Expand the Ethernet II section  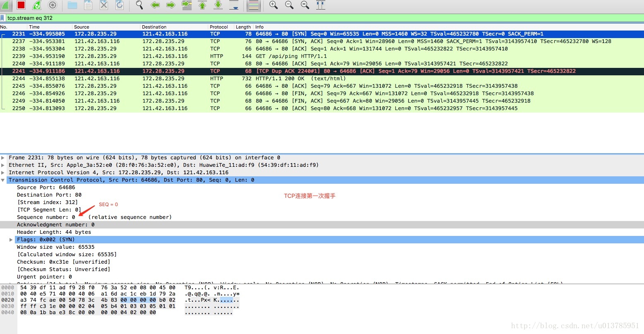tap(3, 165)
